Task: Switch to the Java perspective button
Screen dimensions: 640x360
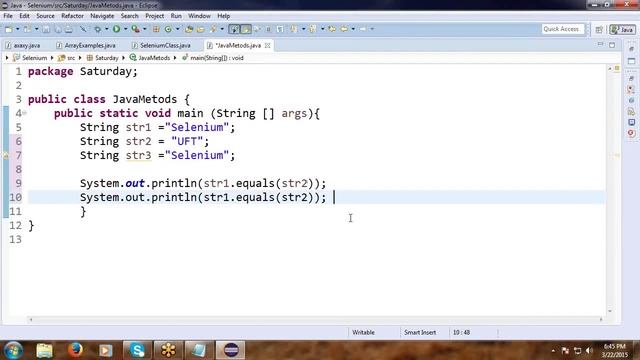Action: (622, 29)
